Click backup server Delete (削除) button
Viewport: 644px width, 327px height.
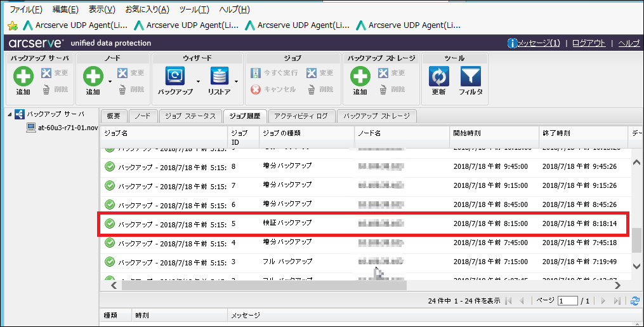point(55,89)
